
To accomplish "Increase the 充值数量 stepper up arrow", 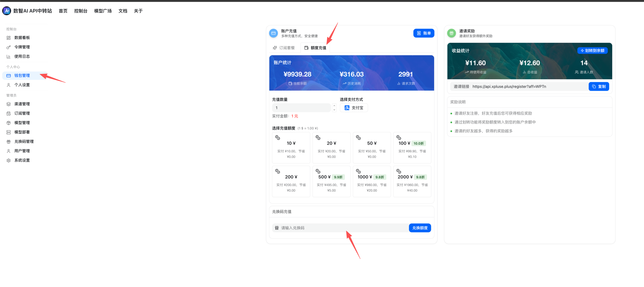I will 334,106.
